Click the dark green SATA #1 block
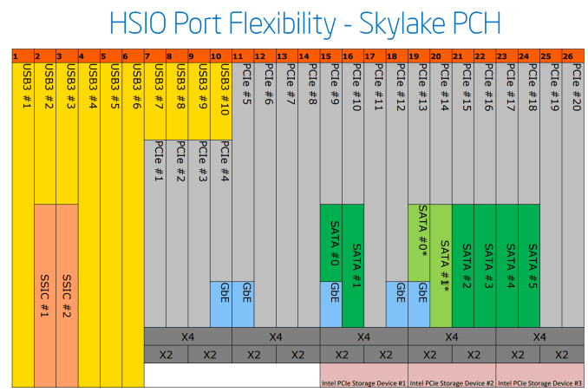This screenshot has height=392, width=588. click(x=353, y=265)
